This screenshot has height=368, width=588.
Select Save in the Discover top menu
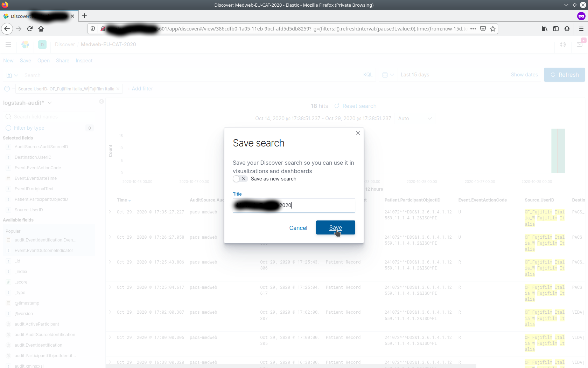pyautogui.click(x=26, y=61)
